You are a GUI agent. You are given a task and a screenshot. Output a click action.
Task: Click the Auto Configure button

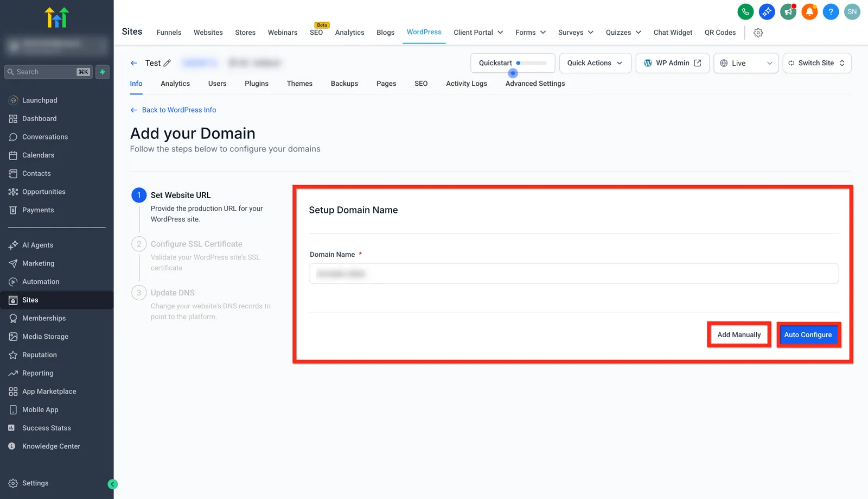[808, 335]
